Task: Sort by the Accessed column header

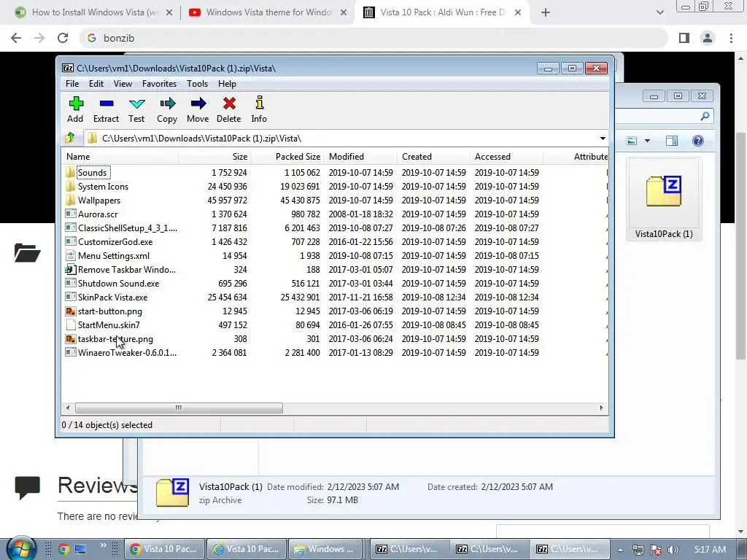Action: pyautogui.click(x=506, y=157)
